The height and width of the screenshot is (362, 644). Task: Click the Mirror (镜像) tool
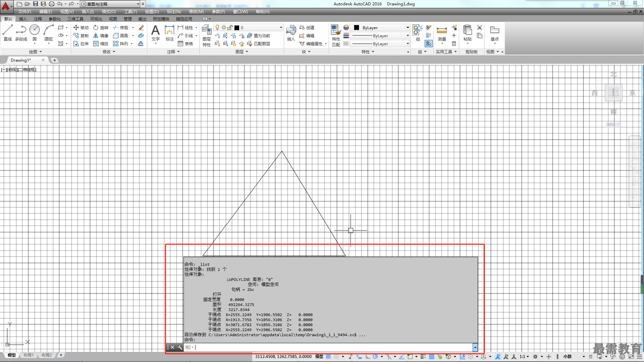(101, 36)
